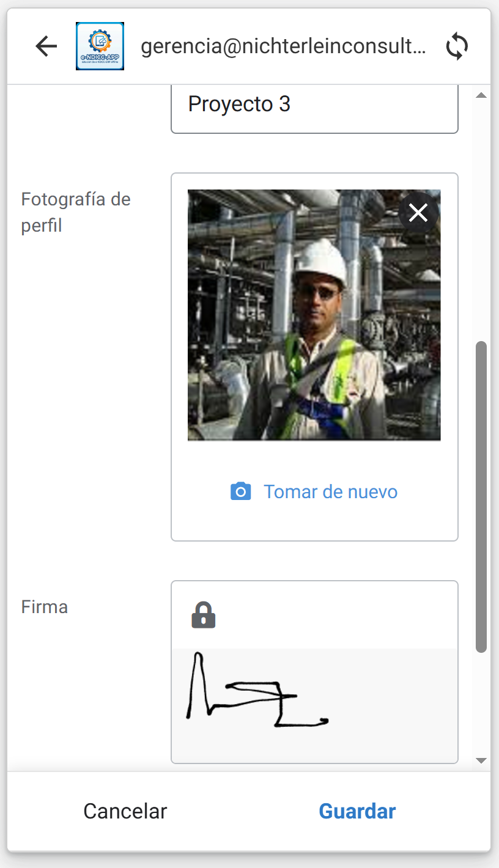Click the scrollbar down arrow
The width and height of the screenshot is (499, 868).
coord(481,760)
